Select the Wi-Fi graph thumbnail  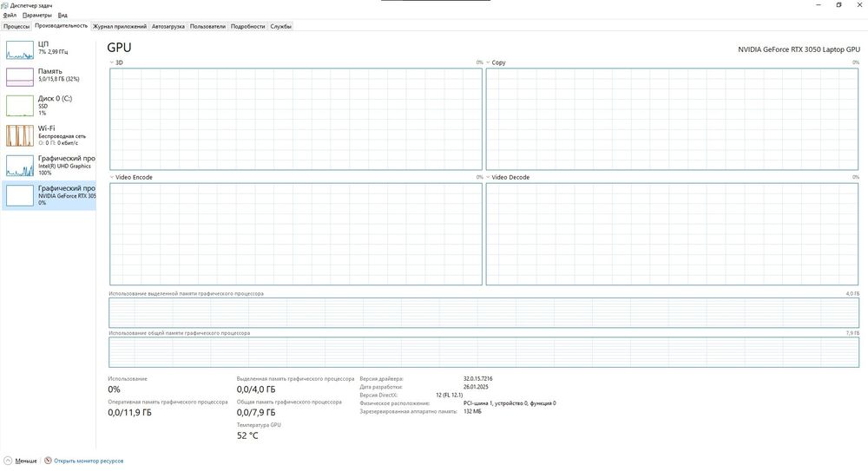pyautogui.click(x=20, y=135)
